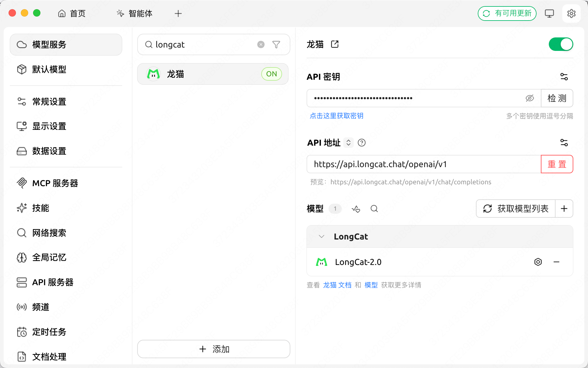Collapse the LongCat model group

tap(322, 236)
